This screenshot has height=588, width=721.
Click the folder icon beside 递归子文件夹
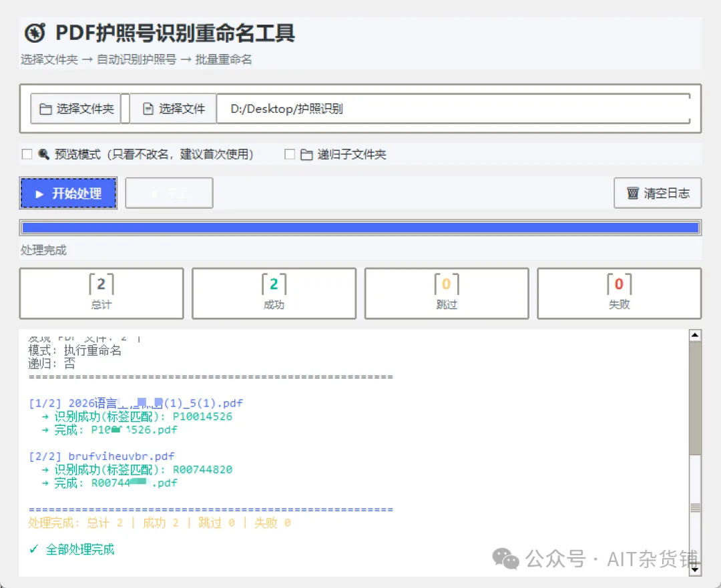click(306, 154)
